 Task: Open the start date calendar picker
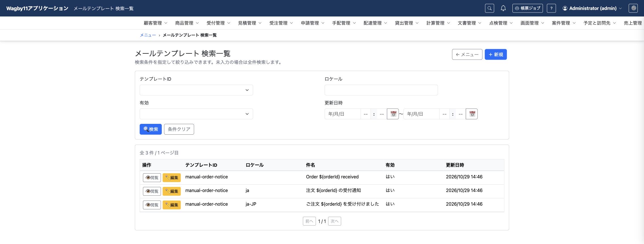[393, 114]
